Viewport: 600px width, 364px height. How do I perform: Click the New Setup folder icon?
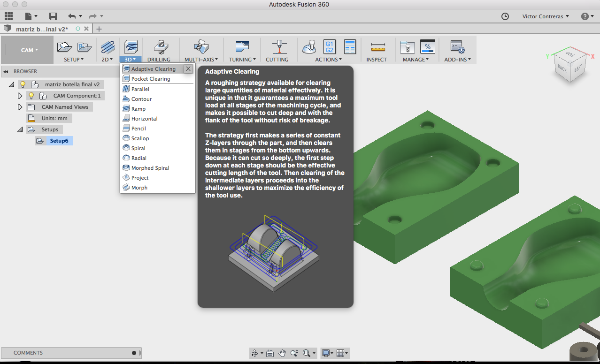click(x=64, y=47)
